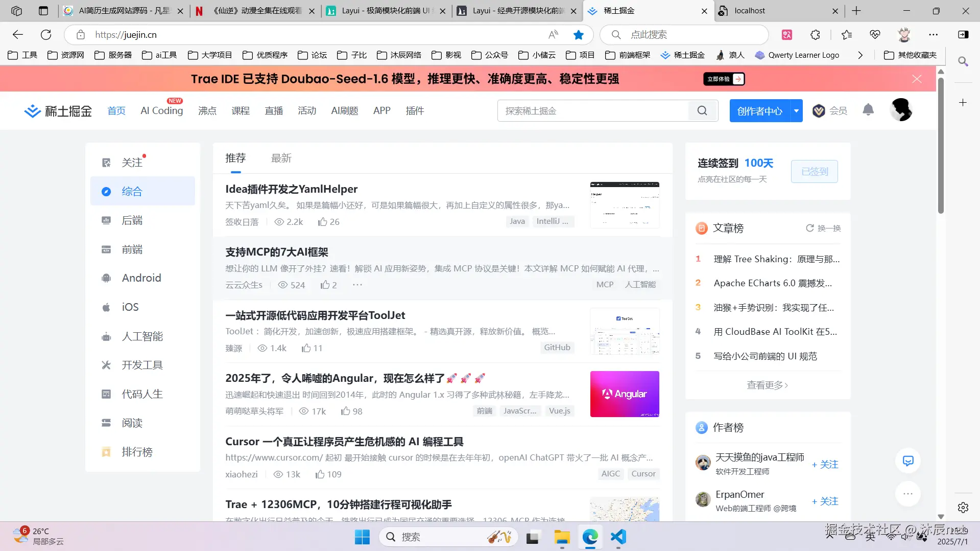The height and width of the screenshot is (551, 980).
Task: Open more options on the MCP article
Action: tap(357, 285)
